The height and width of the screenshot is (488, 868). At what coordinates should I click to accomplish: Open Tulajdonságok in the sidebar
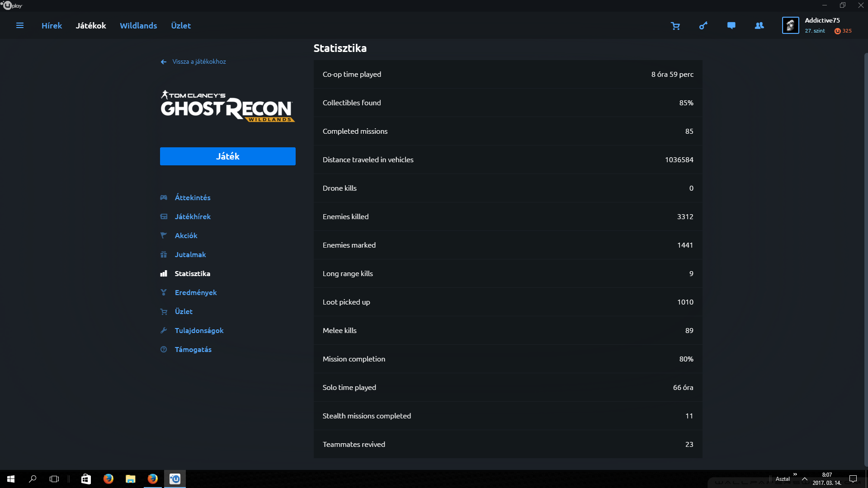tap(199, 330)
